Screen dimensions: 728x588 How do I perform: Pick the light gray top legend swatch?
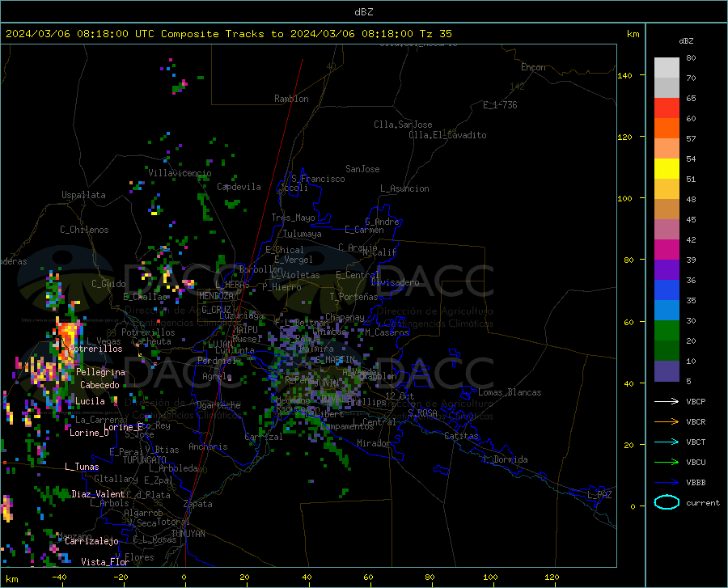(x=667, y=68)
